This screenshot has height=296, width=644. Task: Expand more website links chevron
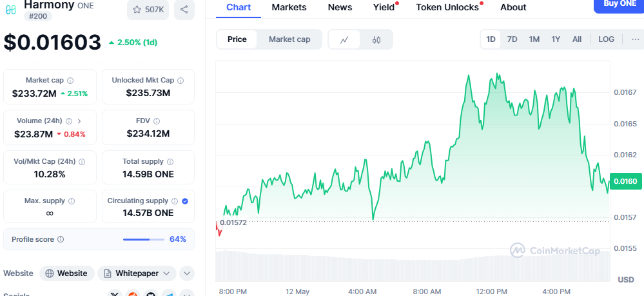pos(186,273)
